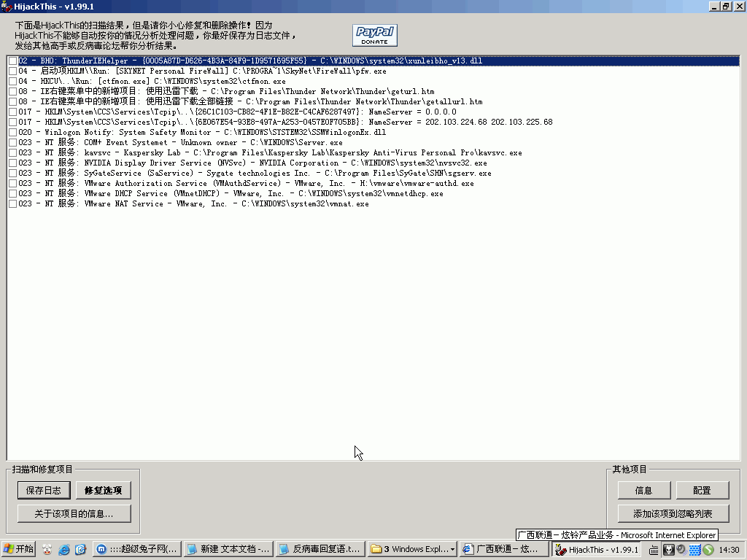The width and height of the screenshot is (747, 560).
Task: Select the HijackThis v1.99.1 taskbar button
Action: coord(597,549)
